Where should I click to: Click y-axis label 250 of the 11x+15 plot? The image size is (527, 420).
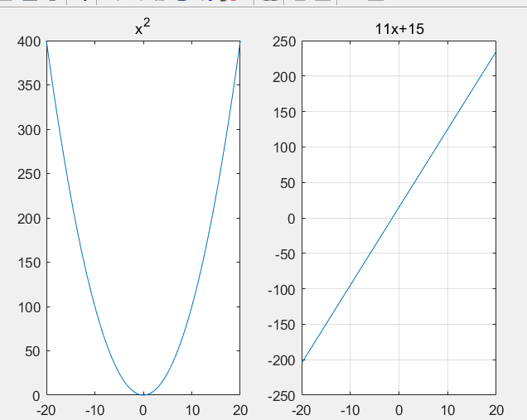[284, 42]
